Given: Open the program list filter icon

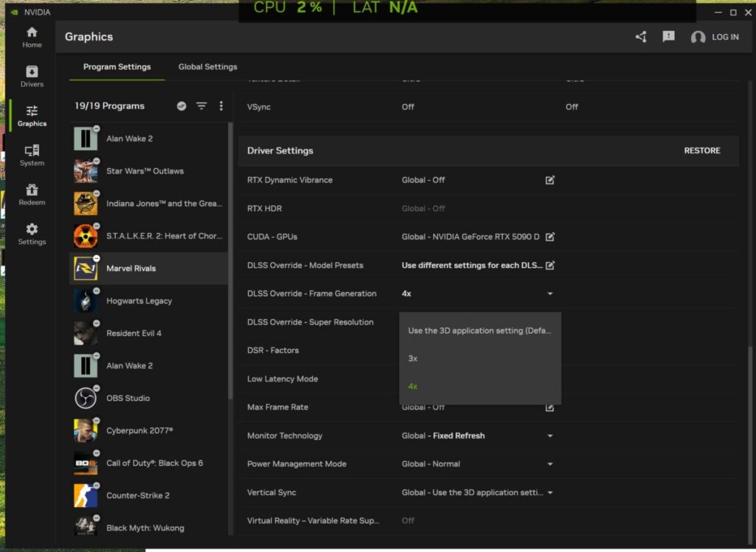Looking at the screenshot, I should click(202, 106).
